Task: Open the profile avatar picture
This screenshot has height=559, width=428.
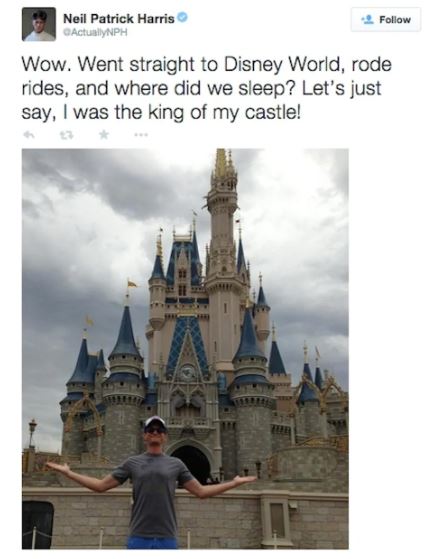Action: (x=39, y=24)
